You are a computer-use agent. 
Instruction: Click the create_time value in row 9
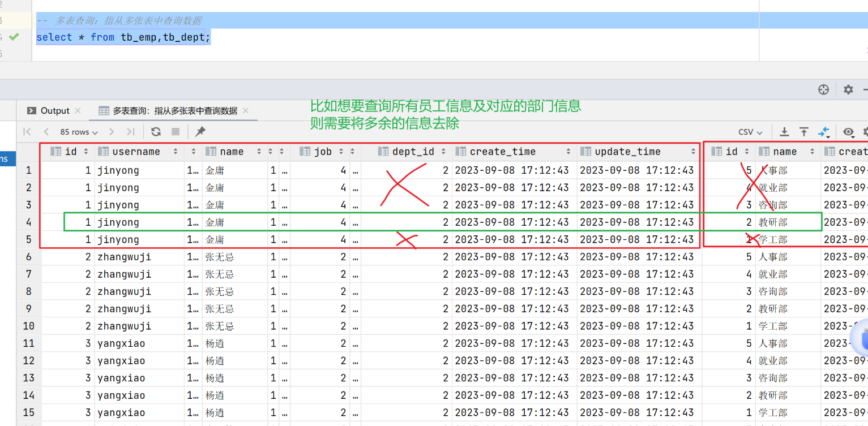pyautogui.click(x=514, y=309)
